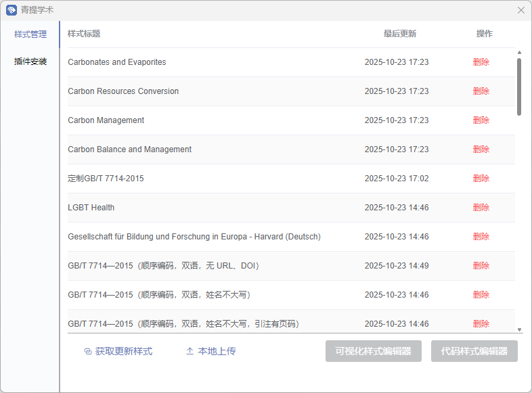Delete the 定制GB/T 7714-2015 style
Image resolution: width=532 pixels, height=393 pixels.
pyautogui.click(x=481, y=179)
